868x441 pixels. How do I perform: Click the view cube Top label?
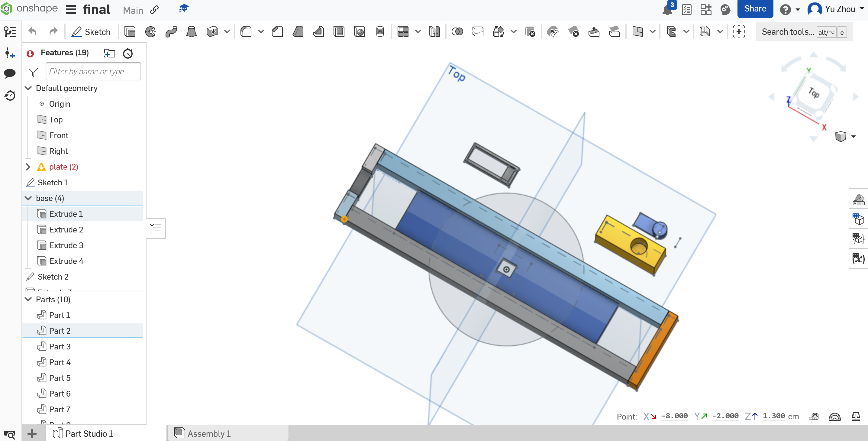point(813,92)
